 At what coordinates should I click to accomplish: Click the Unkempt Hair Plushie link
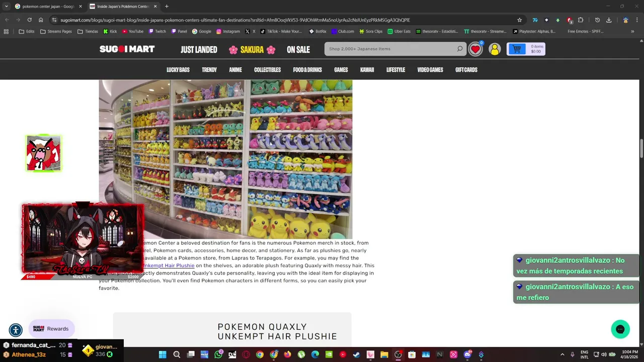pyautogui.click(x=169, y=265)
